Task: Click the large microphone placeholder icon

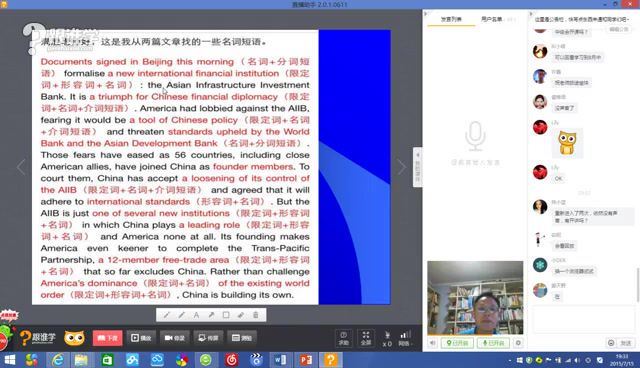Action: [x=475, y=136]
